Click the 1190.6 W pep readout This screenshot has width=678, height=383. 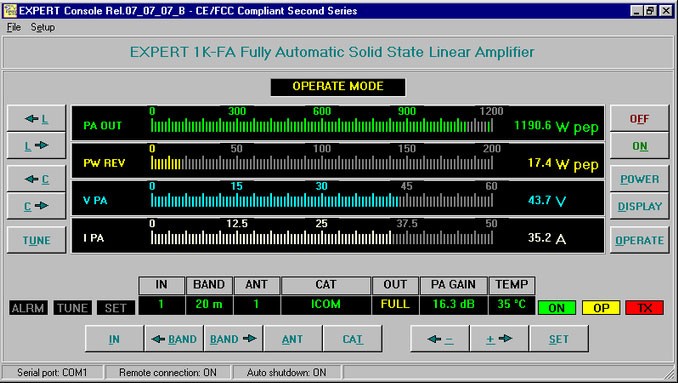tap(556, 126)
